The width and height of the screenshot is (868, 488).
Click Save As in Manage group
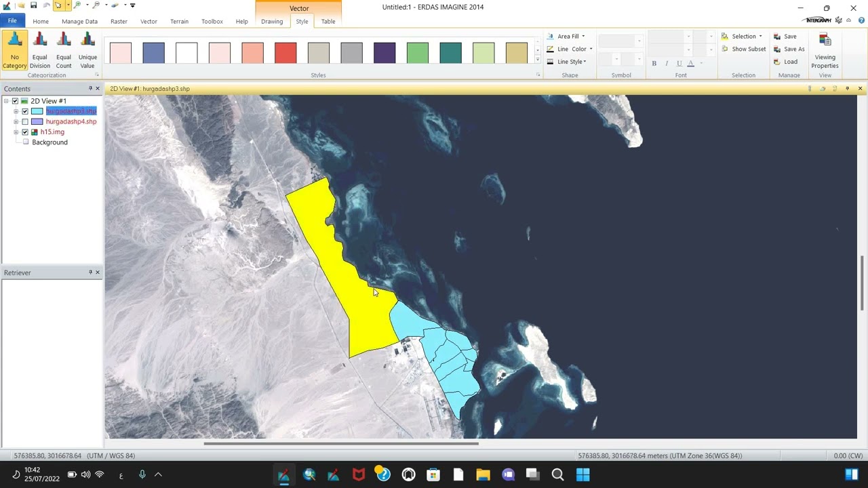[789, 49]
